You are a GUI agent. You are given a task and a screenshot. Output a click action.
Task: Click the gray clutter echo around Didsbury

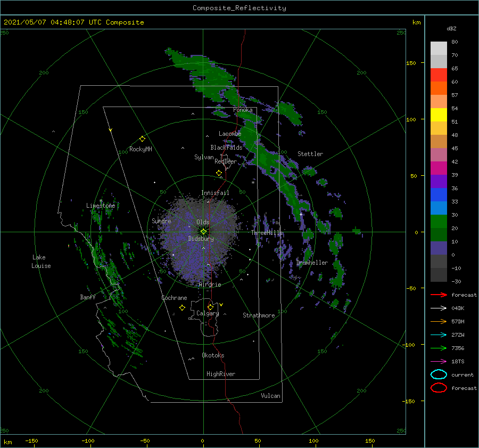coord(199,242)
